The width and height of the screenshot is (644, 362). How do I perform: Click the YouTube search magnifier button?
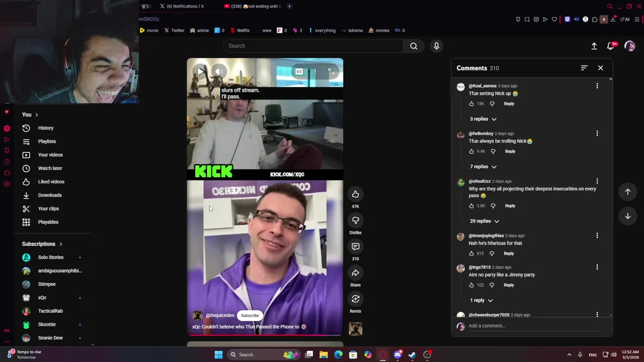click(x=414, y=46)
